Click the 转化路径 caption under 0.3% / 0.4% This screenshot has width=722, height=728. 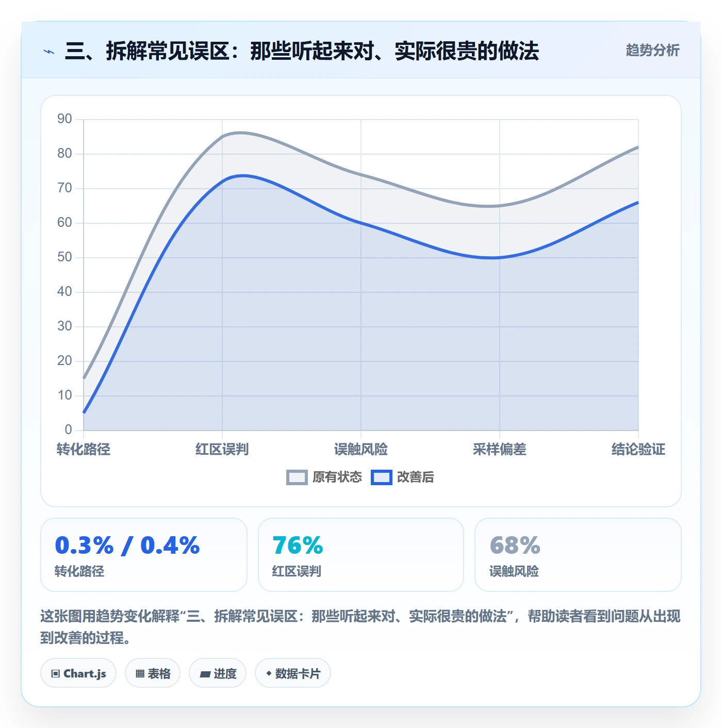coord(79,571)
